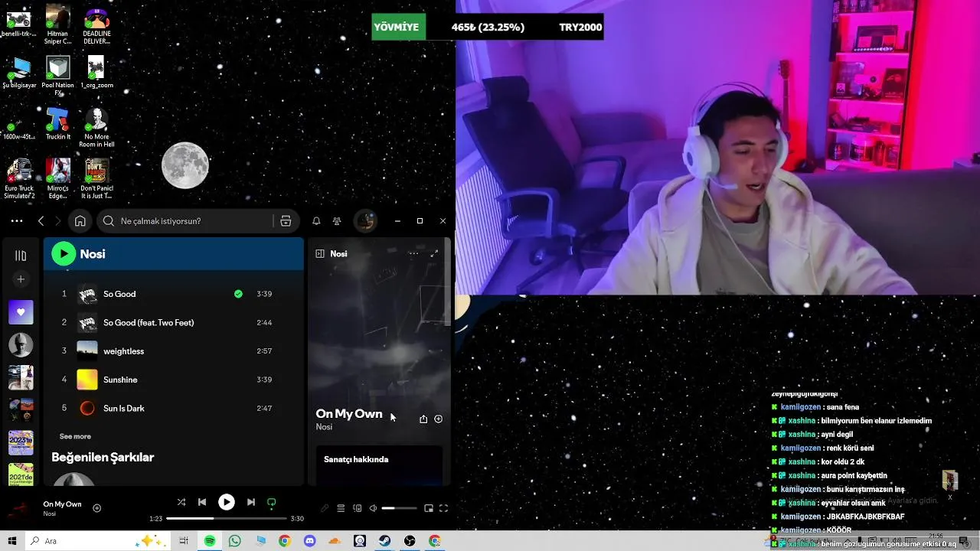Open Connect to a device
Viewport: 980px width, 551px height.
tap(357, 508)
